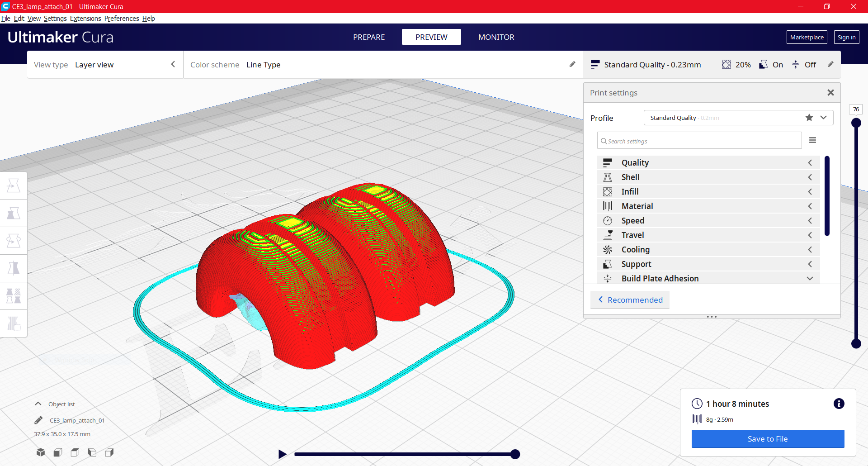Click the Sign in button
This screenshot has width=868, height=466.
(846, 37)
